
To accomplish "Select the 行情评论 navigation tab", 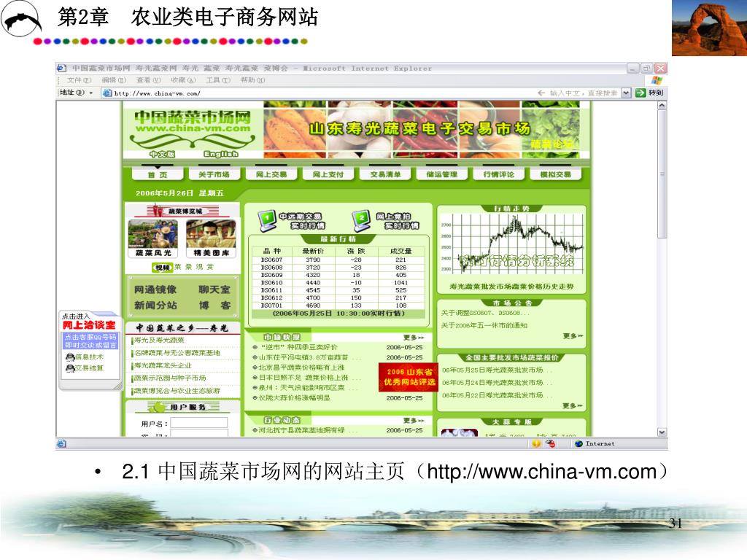I will pyautogui.click(x=498, y=175).
